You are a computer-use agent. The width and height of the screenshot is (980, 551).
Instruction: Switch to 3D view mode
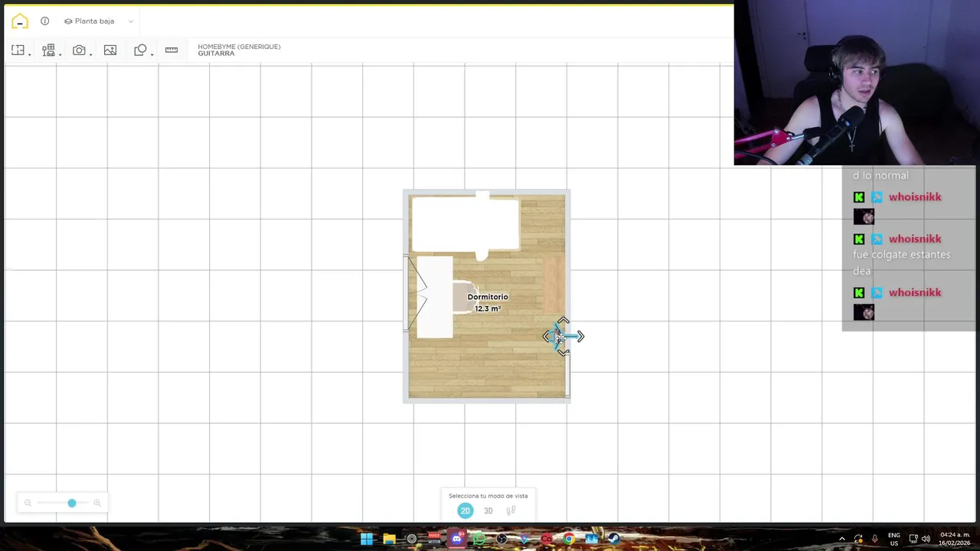(x=488, y=510)
